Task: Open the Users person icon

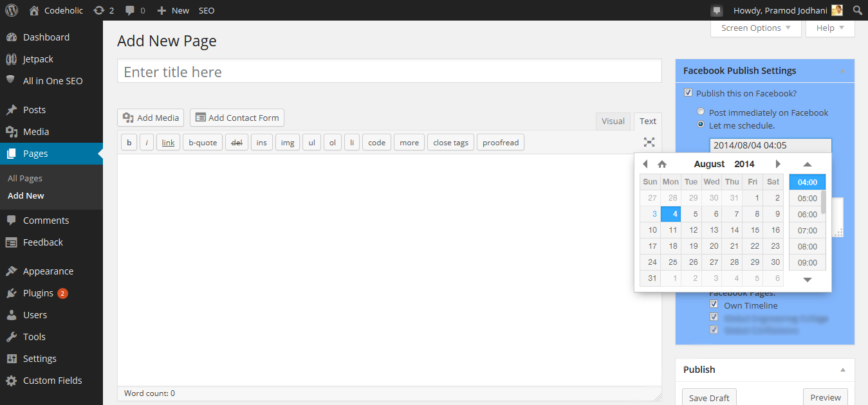Action: 11,315
